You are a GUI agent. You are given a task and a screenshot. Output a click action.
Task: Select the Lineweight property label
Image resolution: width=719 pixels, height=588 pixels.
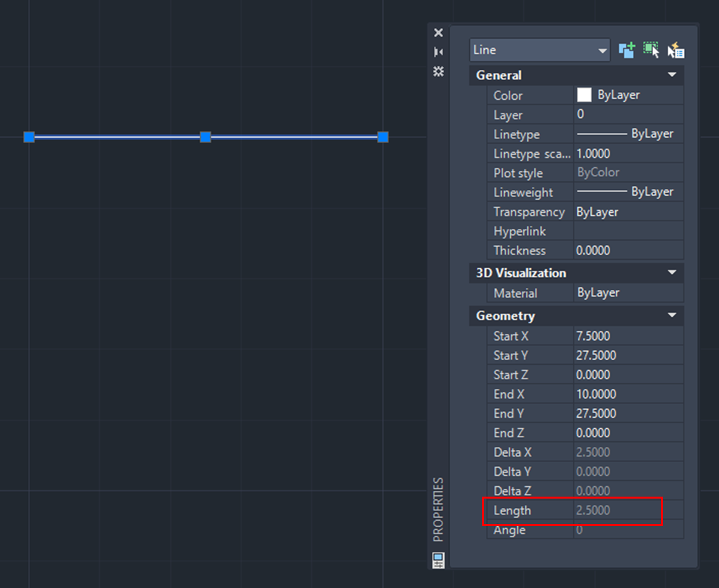pos(523,192)
